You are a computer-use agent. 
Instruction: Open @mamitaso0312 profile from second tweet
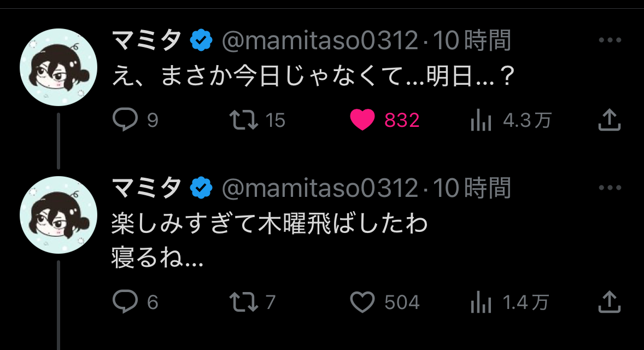click(x=320, y=189)
